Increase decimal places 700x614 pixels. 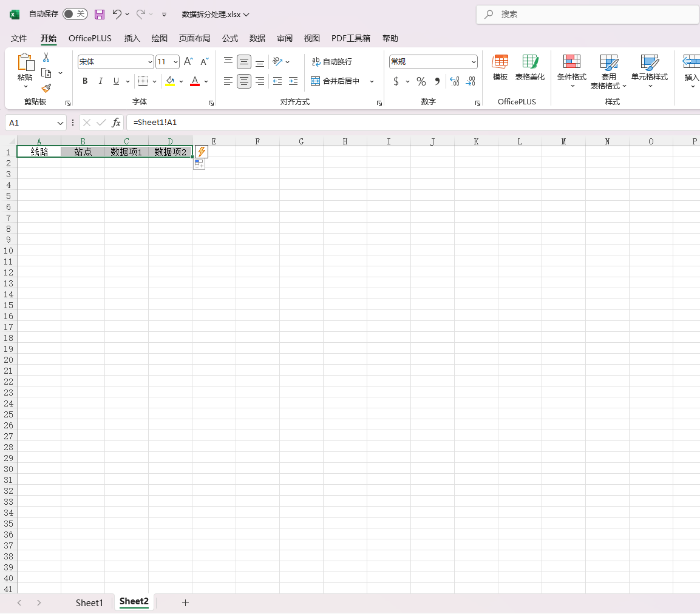(455, 81)
